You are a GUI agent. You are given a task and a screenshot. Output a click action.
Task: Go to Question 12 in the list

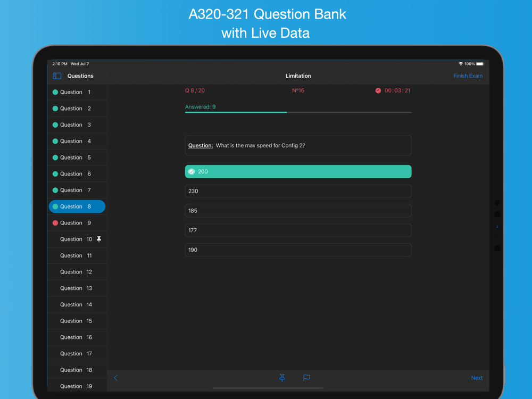click(x=77, y=272)
